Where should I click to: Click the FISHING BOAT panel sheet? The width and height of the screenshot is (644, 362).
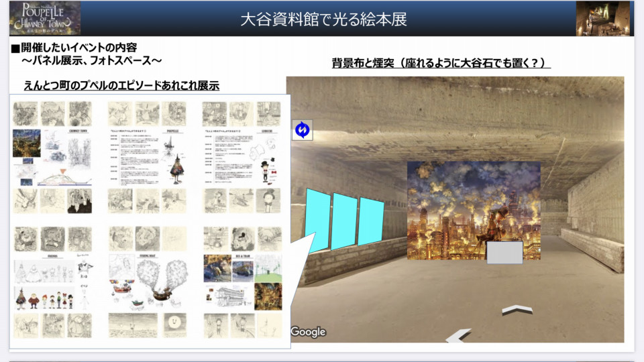(x=148, y=283)
